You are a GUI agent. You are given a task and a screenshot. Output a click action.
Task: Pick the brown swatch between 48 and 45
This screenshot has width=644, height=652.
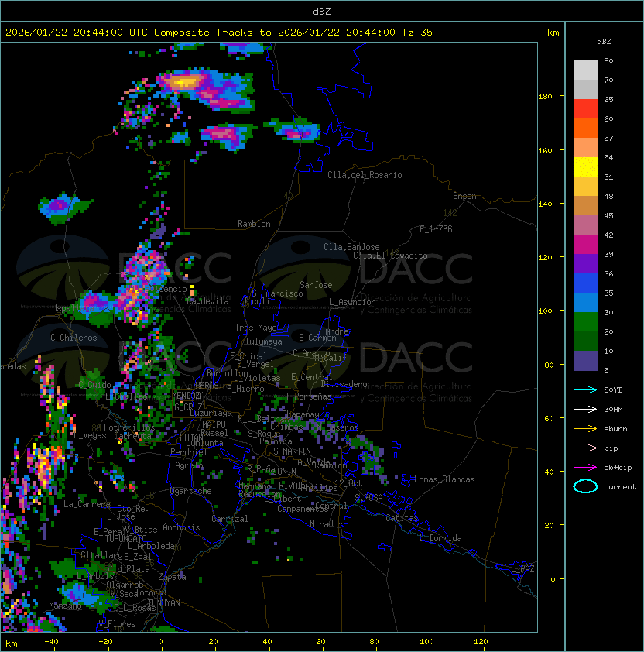585,206
